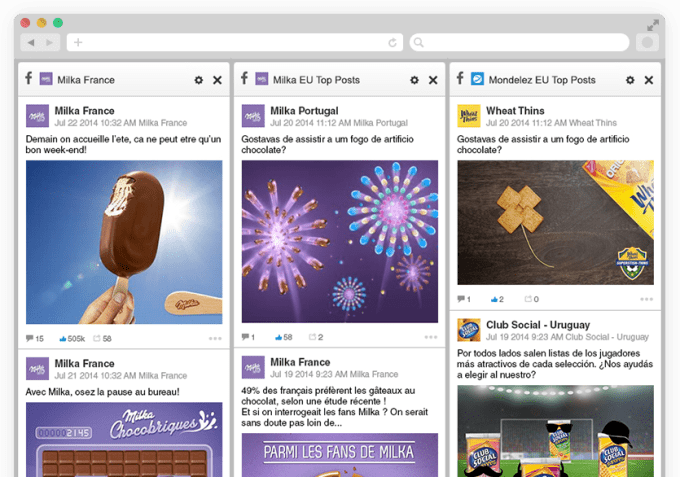The height and width of the screenshot is (477, 680).
Task: Open more options dots on Wheat Thins post
Action: (x=646, y=299)
